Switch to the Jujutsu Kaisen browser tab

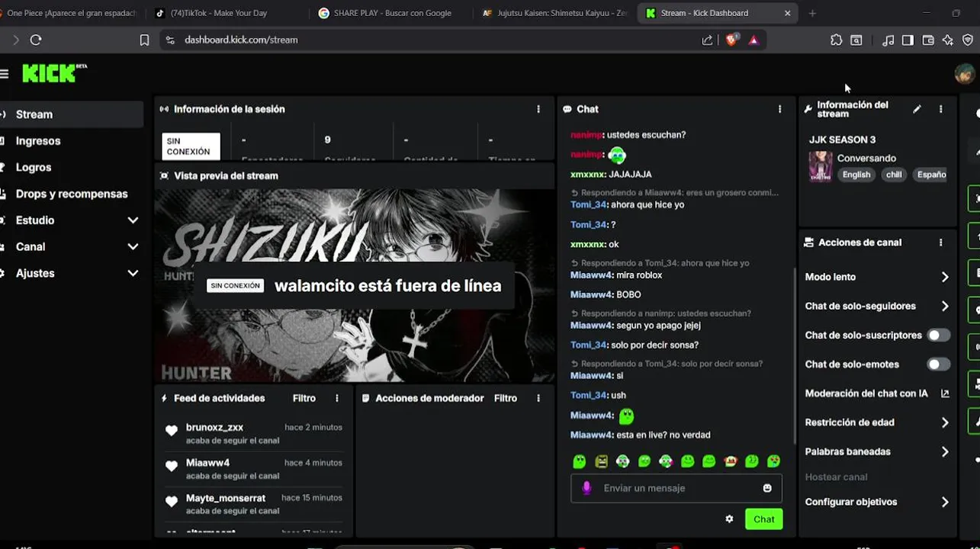tap(553, 13)
